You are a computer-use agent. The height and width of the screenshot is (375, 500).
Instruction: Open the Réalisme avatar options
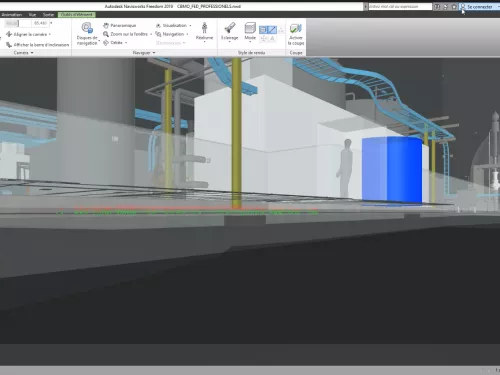click(204, 32)
